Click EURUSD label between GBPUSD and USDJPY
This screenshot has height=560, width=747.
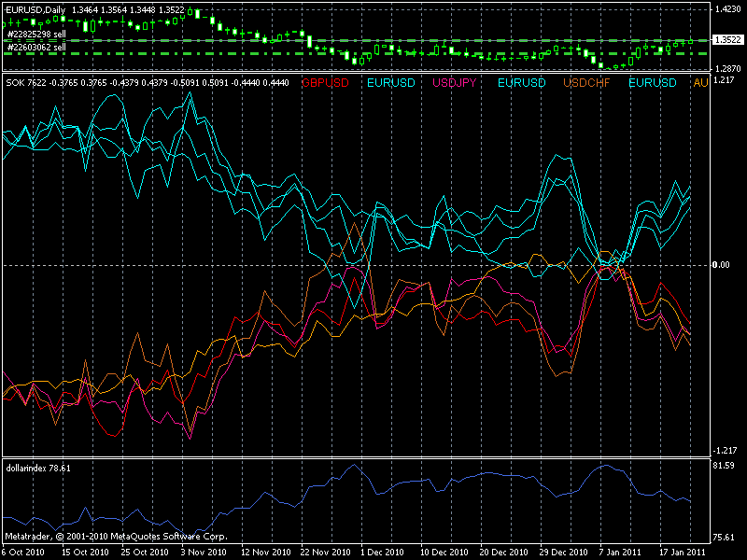point(391,83)
